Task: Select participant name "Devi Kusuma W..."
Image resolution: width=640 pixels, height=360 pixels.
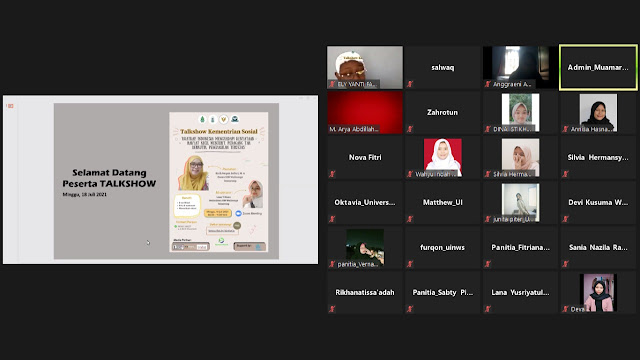Action: click(598, 202)
